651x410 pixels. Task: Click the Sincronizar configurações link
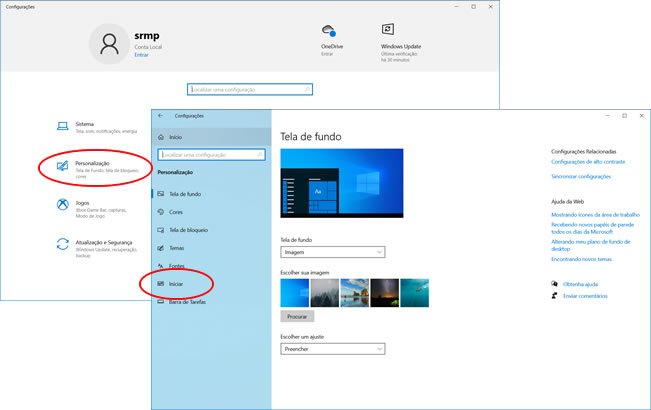coord(580,176)
